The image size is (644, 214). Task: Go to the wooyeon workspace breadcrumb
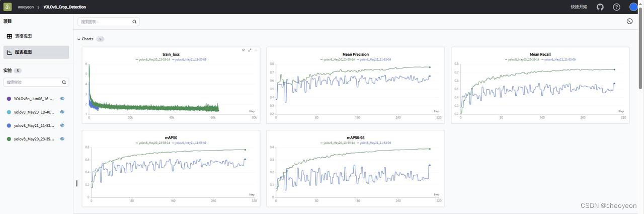(26, 7)
